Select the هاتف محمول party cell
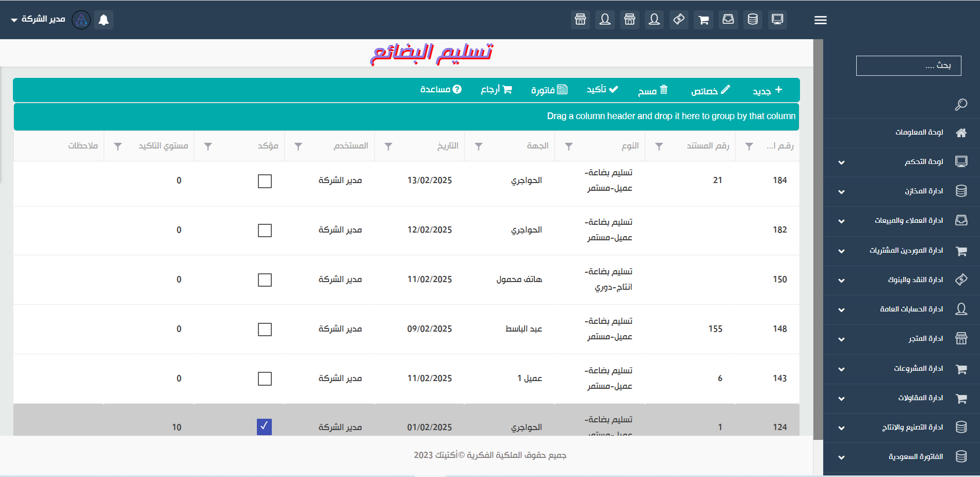 click(x=519, y=279)
